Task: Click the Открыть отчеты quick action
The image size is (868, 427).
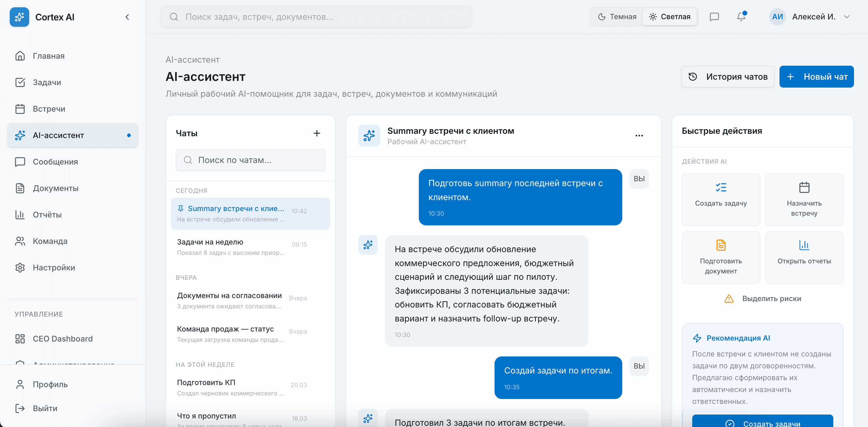Action: [x=804, y=258]
